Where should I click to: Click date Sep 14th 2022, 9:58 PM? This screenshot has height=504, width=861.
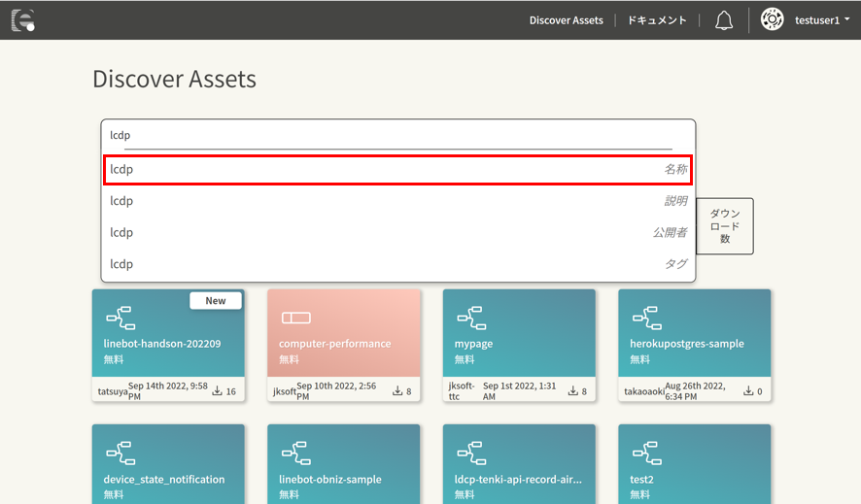[168, 391]
